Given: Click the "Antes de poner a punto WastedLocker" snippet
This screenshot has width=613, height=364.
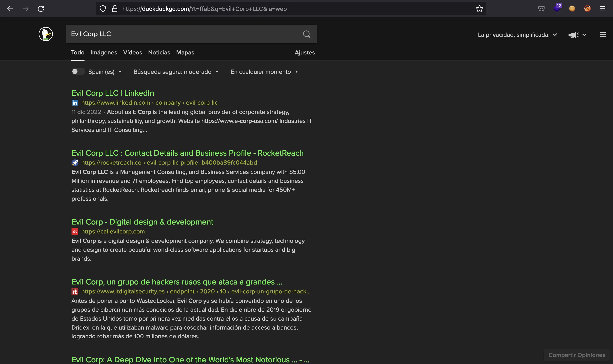Looking at the screenshot, I should 192,319.
